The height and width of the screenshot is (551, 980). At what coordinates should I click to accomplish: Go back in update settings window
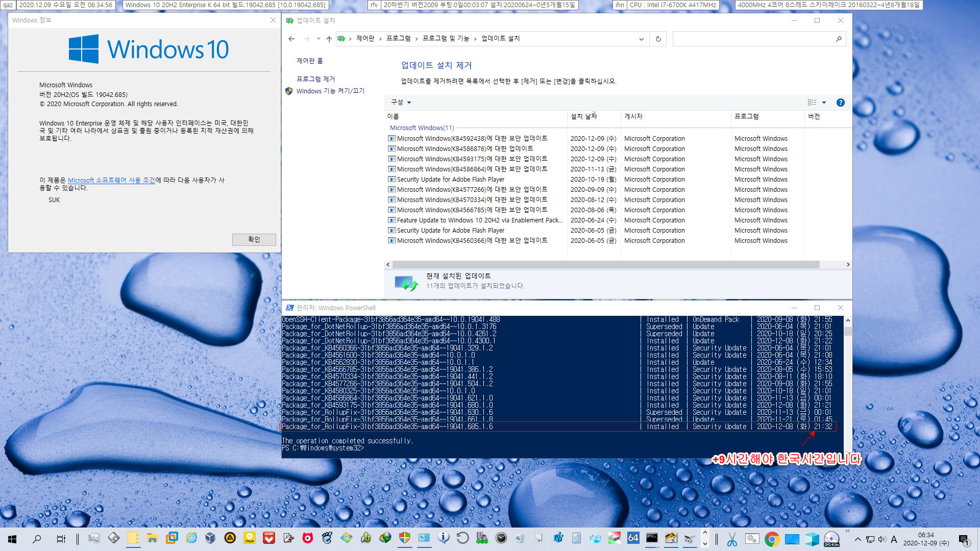(291, 39)
